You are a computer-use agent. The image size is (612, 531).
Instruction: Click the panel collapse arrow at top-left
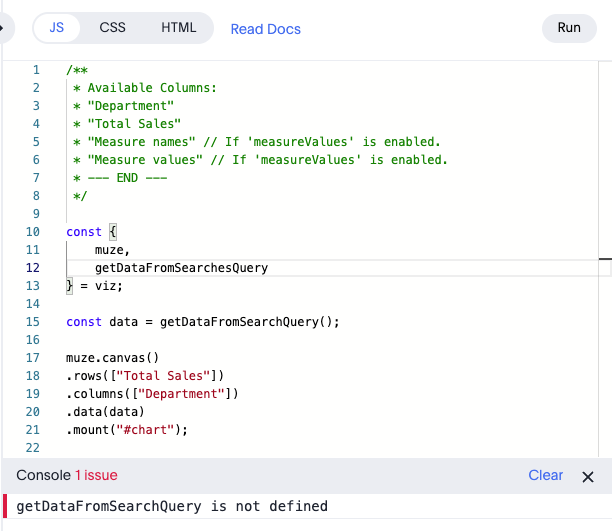(x=5, y=28)
